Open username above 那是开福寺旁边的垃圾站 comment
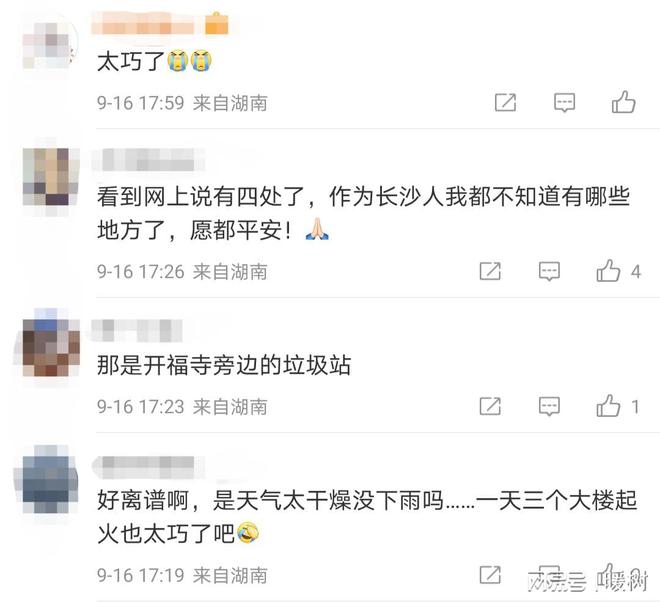 coord(137,330)
